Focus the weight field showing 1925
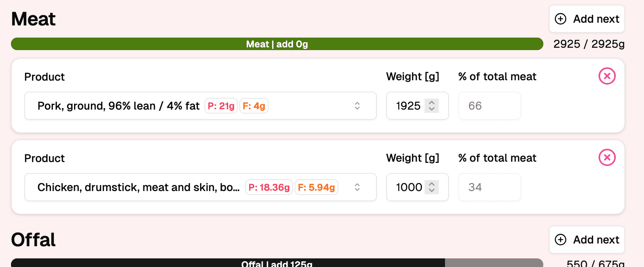 (408, 106)
